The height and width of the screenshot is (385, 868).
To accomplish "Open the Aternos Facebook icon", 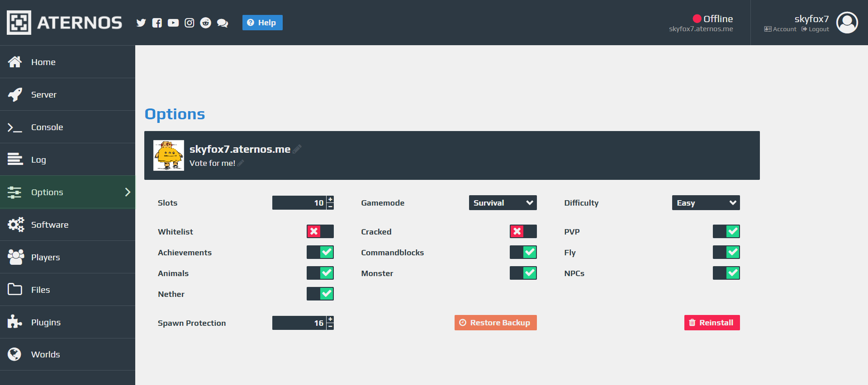I will click(157, 23).
